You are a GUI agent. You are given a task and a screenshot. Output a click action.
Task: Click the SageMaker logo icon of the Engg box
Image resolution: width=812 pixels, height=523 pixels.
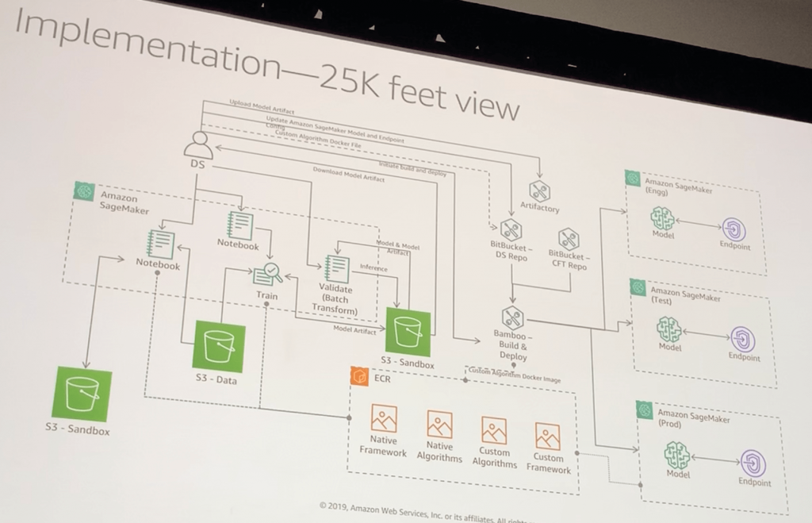(x=633, y=179)
